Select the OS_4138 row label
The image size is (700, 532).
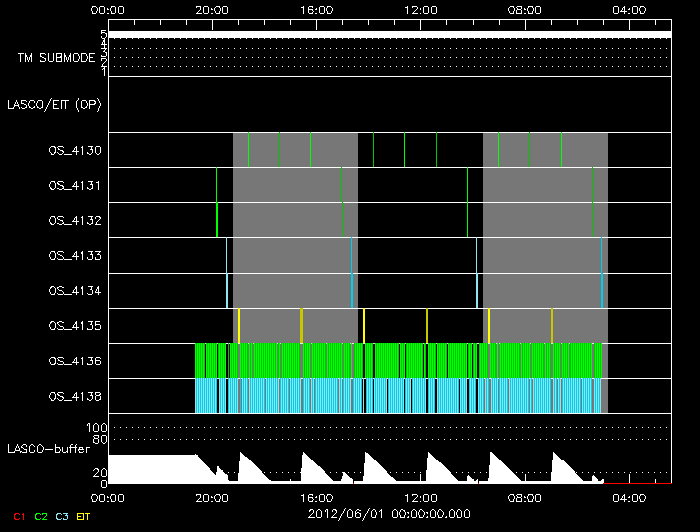75,396
